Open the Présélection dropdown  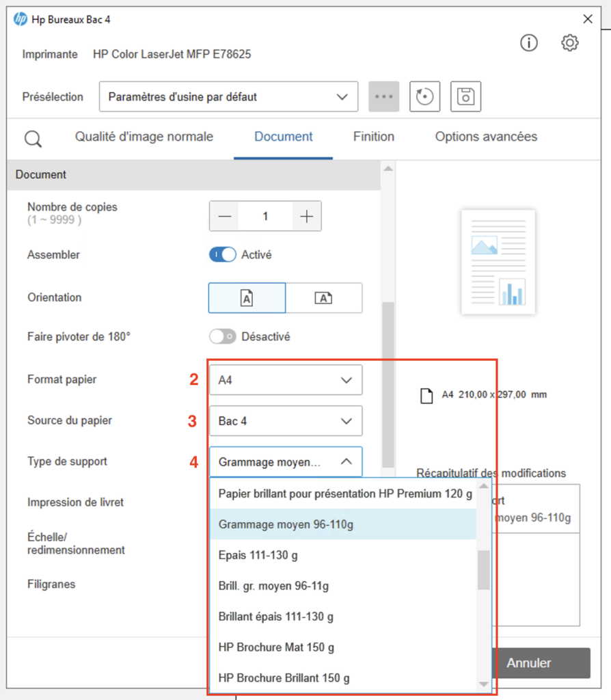pyautogui.click(x=228, y=97)
